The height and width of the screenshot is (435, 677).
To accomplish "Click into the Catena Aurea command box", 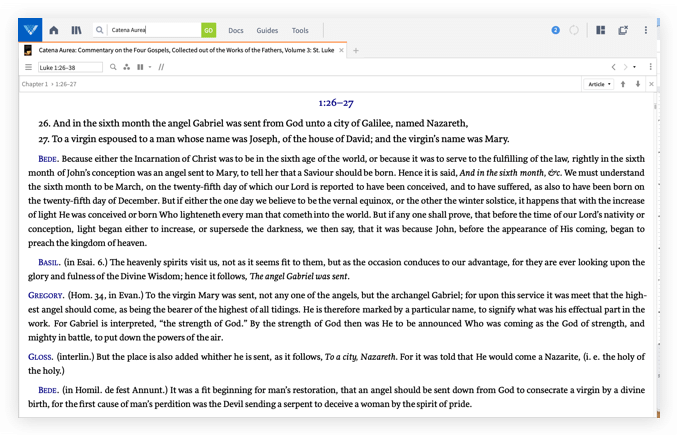I will 154,30.
